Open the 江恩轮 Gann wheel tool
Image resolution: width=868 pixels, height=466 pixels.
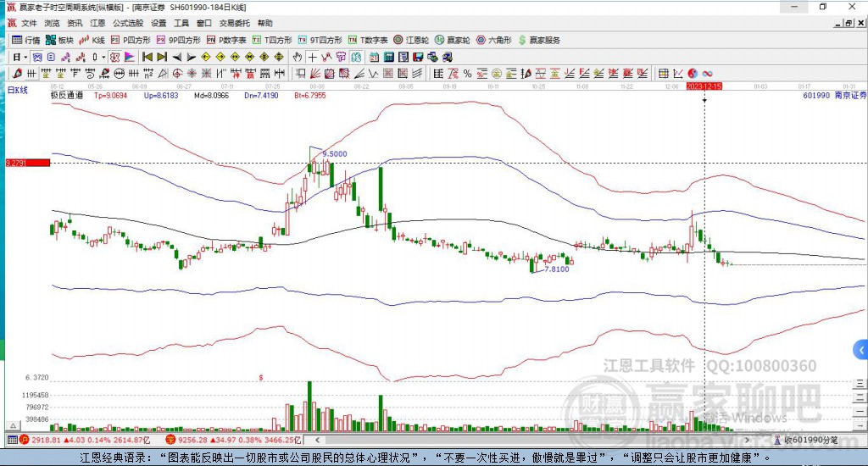coord(411,40)
